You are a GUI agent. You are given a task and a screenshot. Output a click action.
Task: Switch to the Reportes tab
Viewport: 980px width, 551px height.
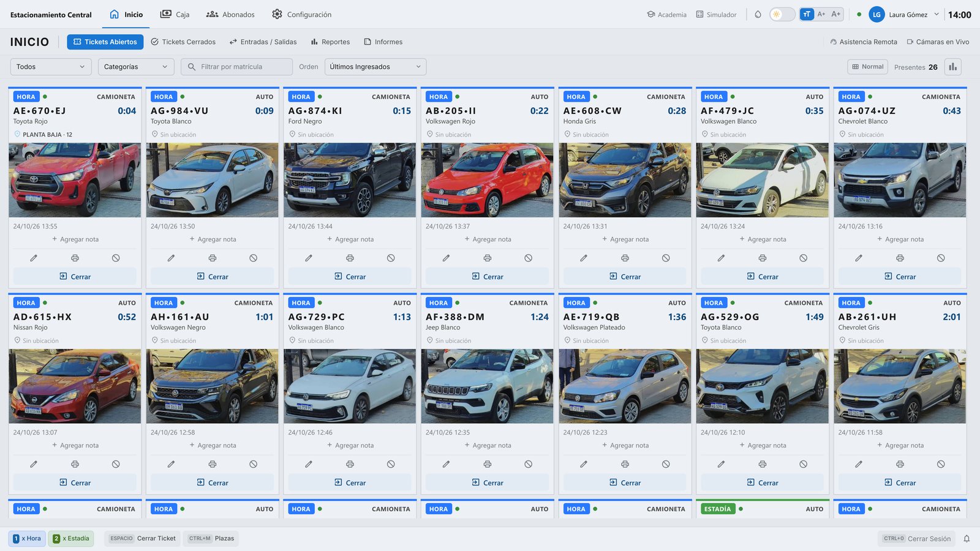click(x=330, y=42)
